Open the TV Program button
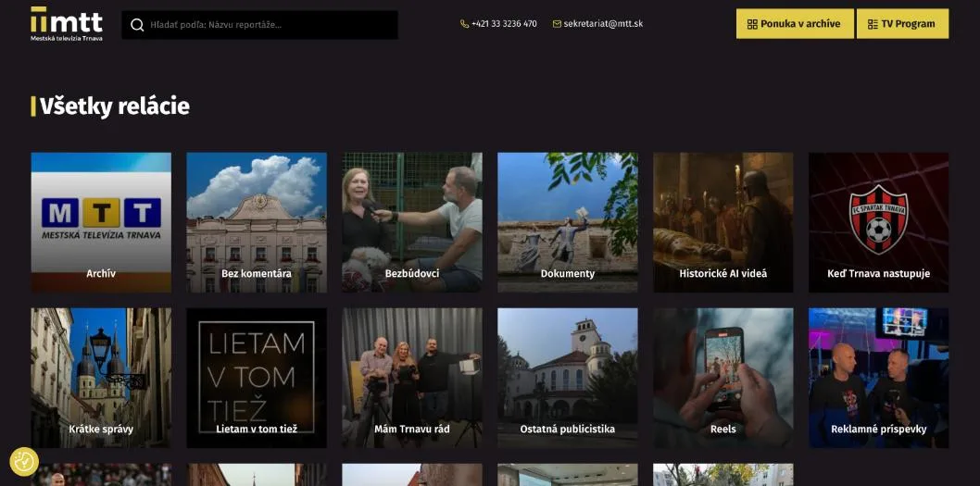Viewport: 980px width, 486px height. 902,24
